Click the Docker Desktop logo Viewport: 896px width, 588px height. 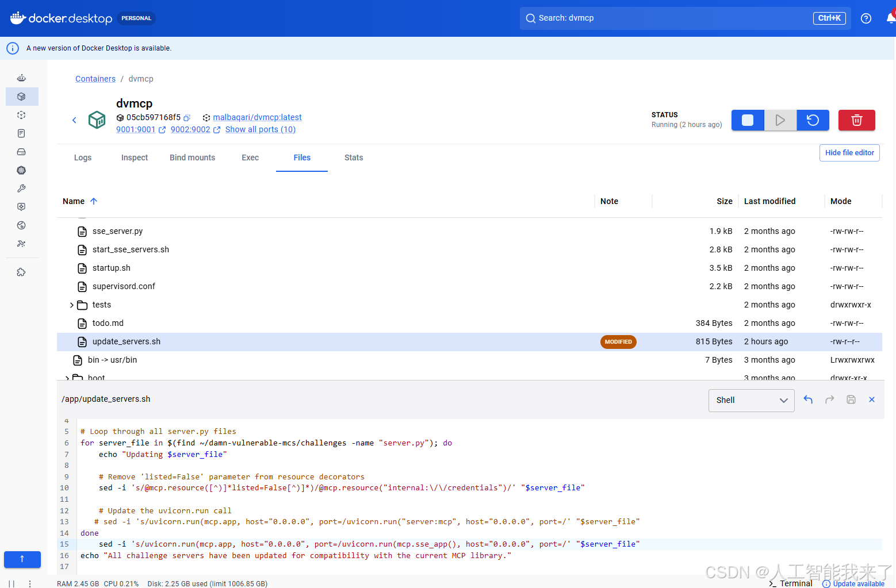pos(61,18)
